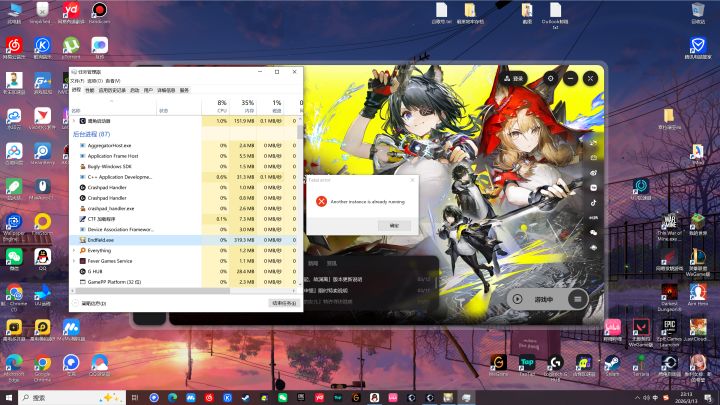Select the CTF 加载程序 process row
This screenshot has width=720, height=405.
[x=184, y=219]
